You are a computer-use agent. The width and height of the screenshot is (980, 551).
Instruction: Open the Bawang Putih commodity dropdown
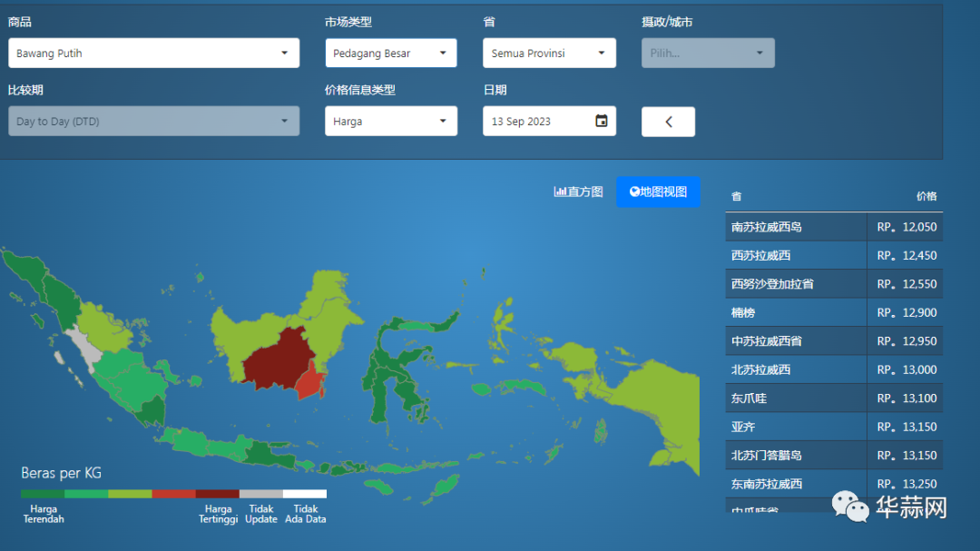pyautogui.click(x=153, y=54)
